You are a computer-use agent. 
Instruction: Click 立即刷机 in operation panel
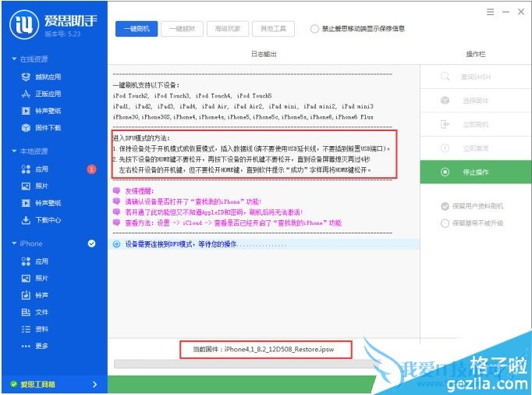point(476,124)
